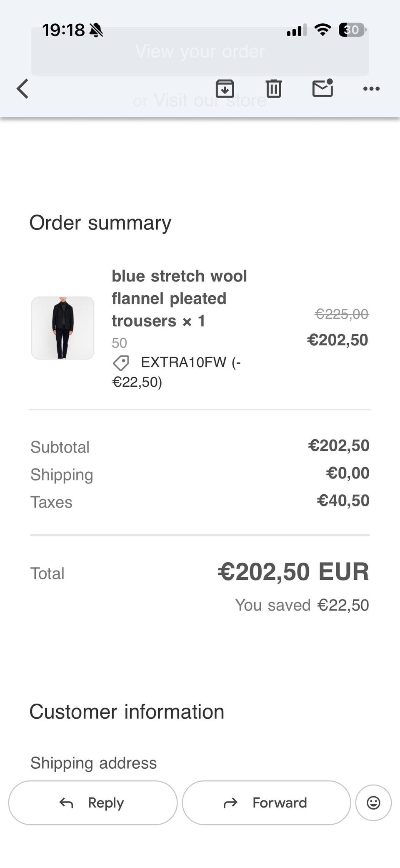Tap the battery status indicator
The height and width of the screenshot is (868, 400).
(x=352, y=30)
